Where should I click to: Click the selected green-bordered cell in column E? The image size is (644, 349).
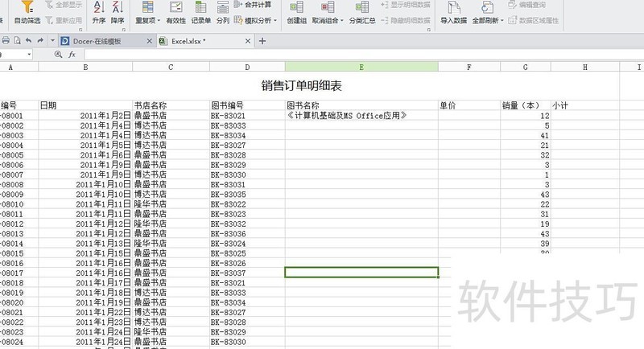point(361,273)
